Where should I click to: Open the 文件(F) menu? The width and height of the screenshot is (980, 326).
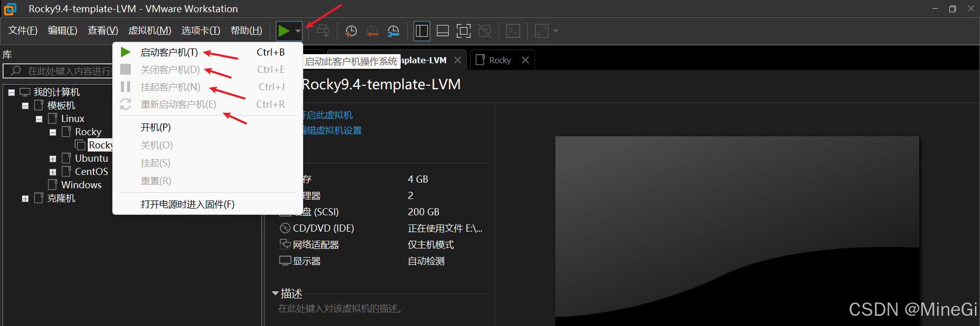pyautogui.click(x=22, y=31)
